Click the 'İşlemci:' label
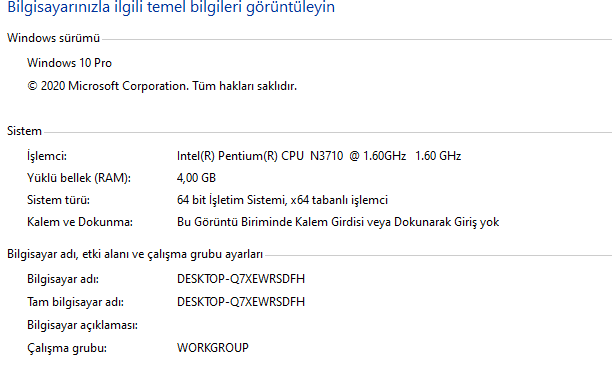The width and height of the screenshot is (612, 367). (47, 156)
